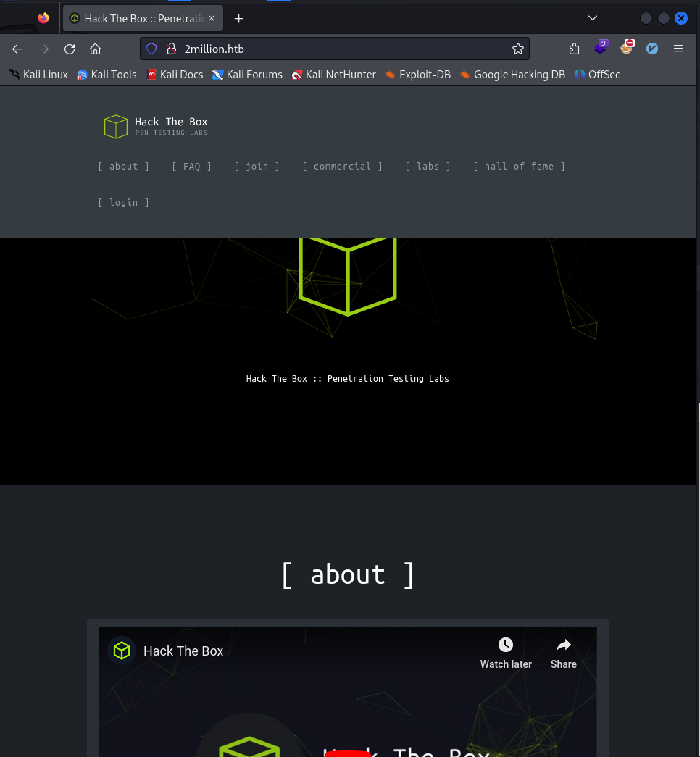
Task: Open the blue round extension icon
Action: tap(652, 49)
